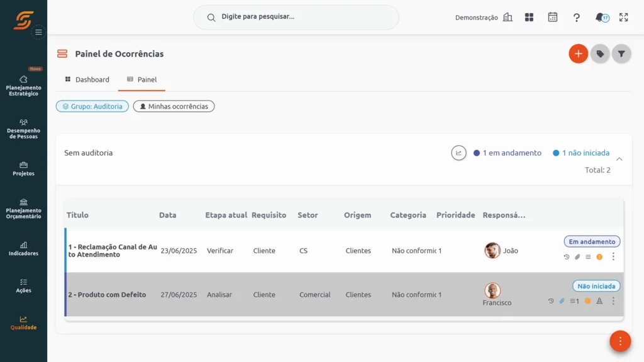
Task: Collapse the Sem auditoria group chevron
Action: tap(619, 159)
